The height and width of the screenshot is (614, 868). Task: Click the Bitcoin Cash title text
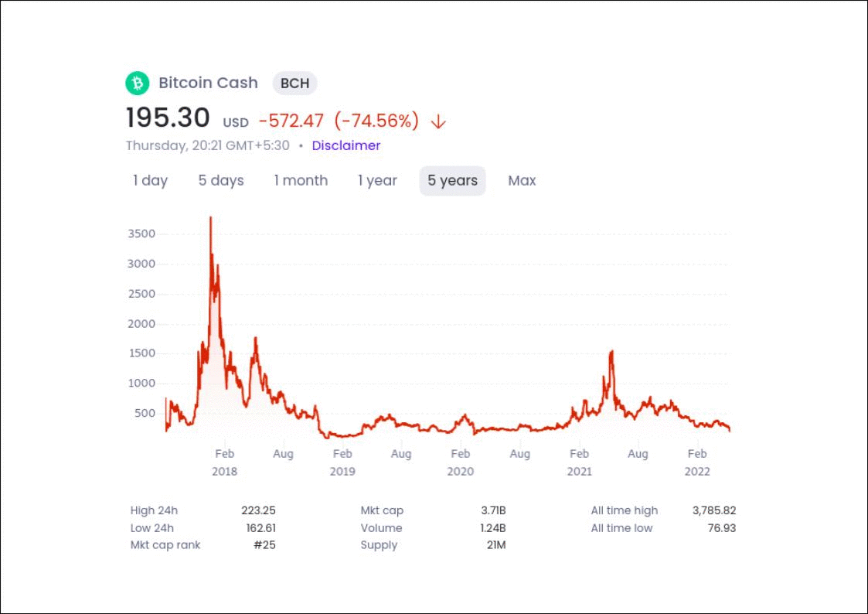pos(208,83)
